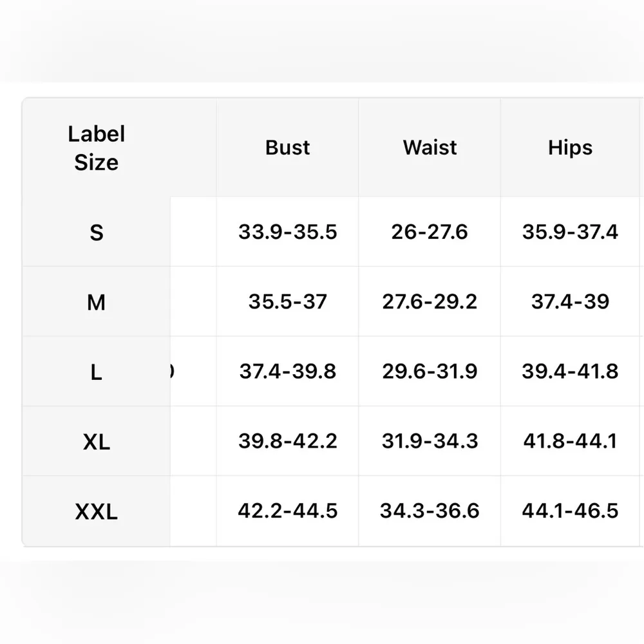Click the Waist column header
Image resolution: width=644 pixels, height=644 pixels.
point(430,147)
